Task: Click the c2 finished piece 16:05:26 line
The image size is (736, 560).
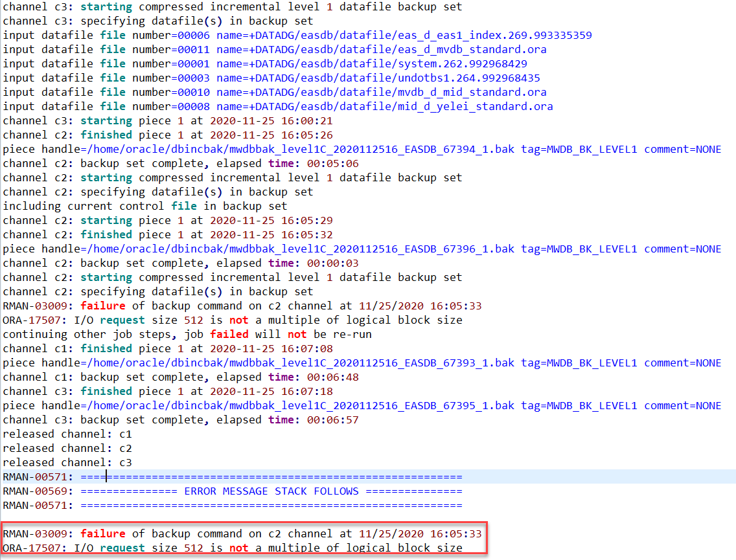Action: click(x=168, y=135)
